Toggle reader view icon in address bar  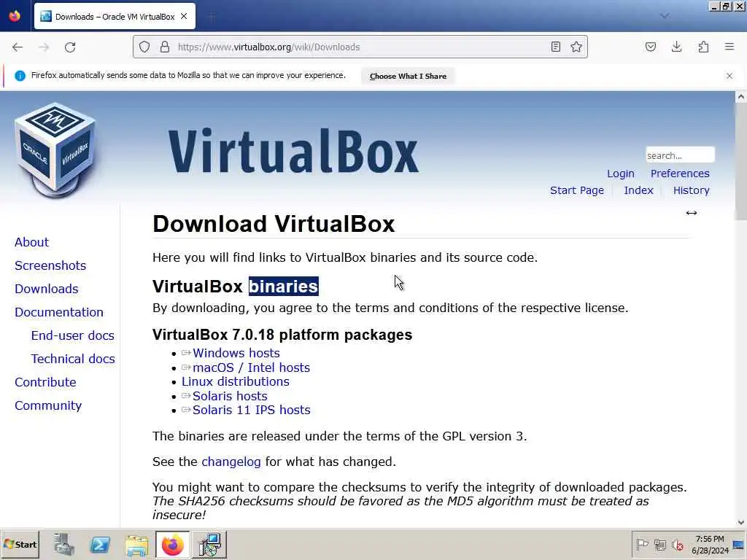pos(555,47)
